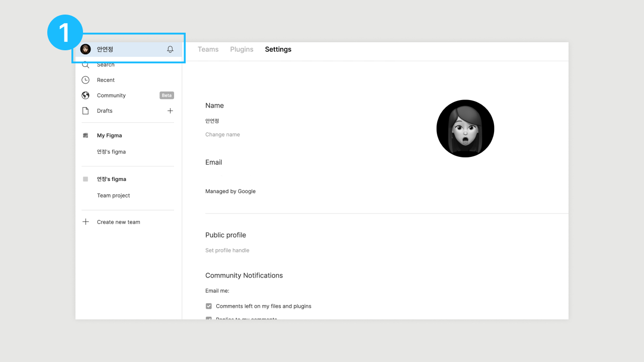Screen dimensions: 644x362
Task: Click the Beta badge next to Community
Action: [167, 96]
